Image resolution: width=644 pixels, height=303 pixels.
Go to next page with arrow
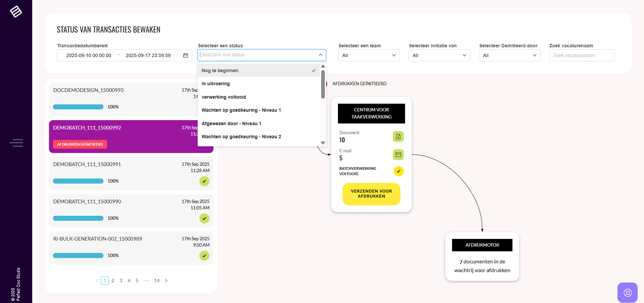click(166, 281)
